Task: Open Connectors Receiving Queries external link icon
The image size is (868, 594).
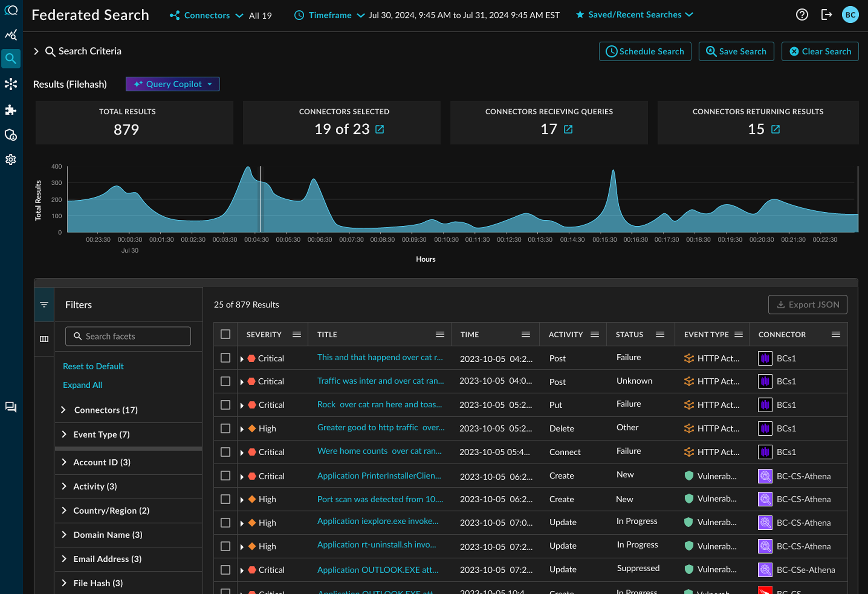Action: 568,129
